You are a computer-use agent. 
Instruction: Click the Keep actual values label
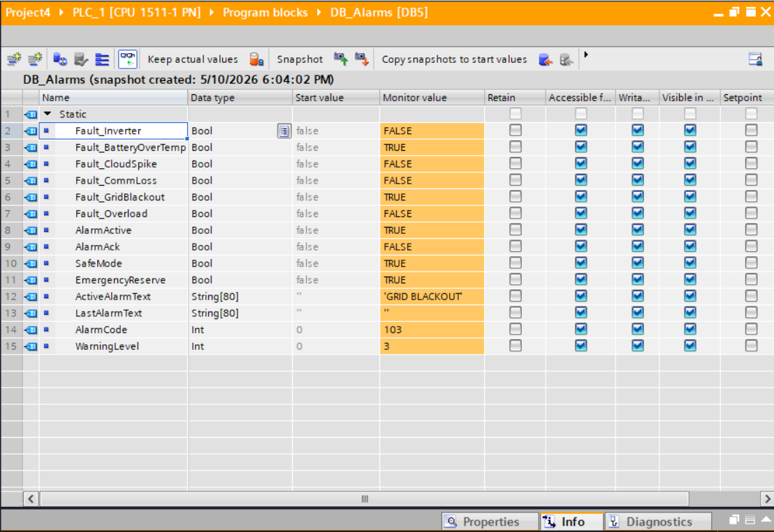193,59
